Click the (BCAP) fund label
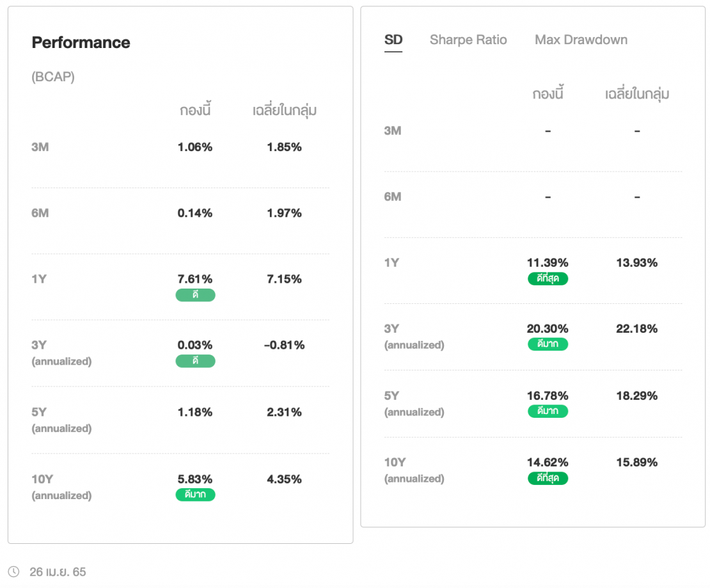Screen dimensions: 710x588 (53, 77)
